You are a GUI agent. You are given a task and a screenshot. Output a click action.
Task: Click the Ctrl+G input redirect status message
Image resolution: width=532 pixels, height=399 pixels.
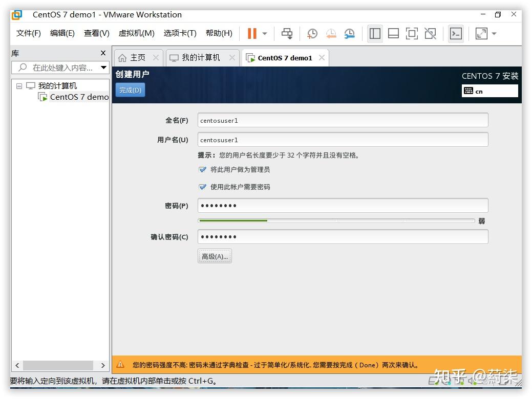tap(113, 381)
